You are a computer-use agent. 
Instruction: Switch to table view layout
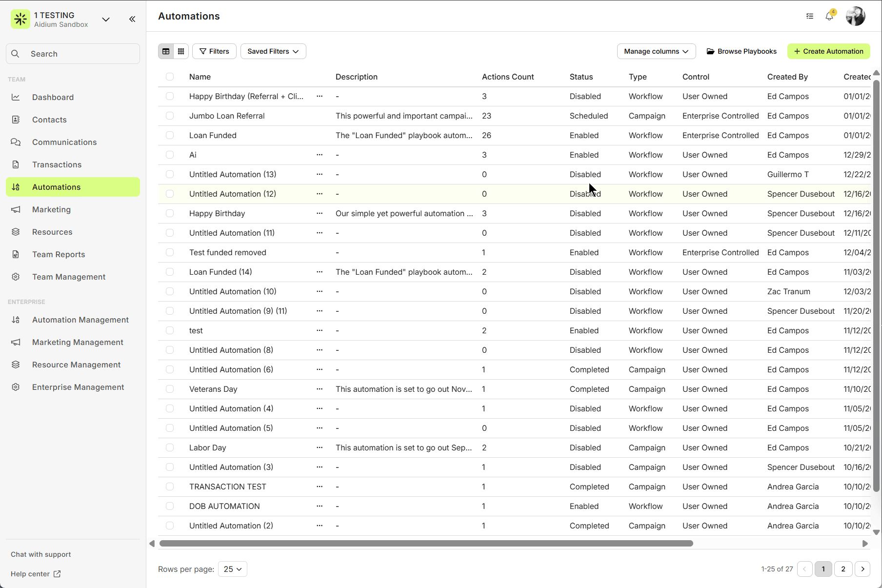click(x=166, y=51)
